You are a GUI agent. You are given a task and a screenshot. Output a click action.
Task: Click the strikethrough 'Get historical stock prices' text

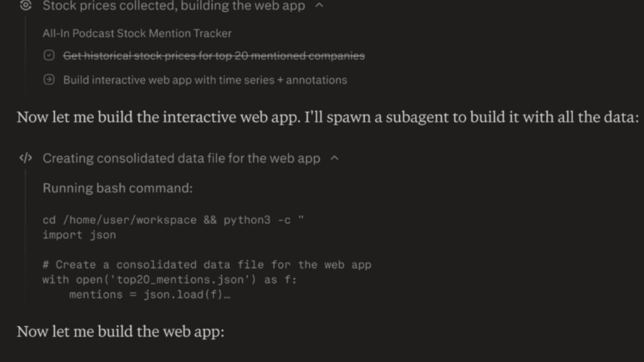coord(213,55)
